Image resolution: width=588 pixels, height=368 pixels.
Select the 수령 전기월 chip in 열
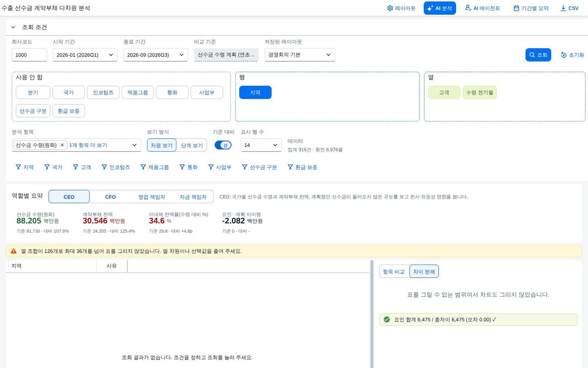coord(479,92)
